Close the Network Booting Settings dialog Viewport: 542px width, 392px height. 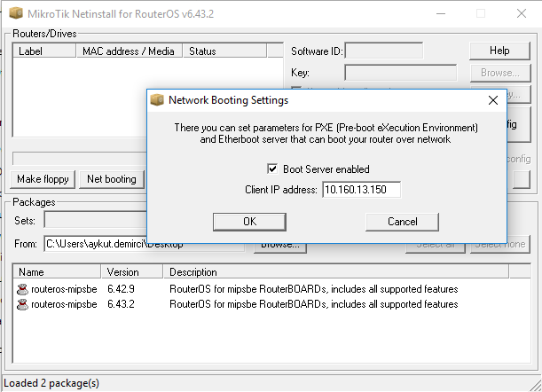(x=493, y=100)
